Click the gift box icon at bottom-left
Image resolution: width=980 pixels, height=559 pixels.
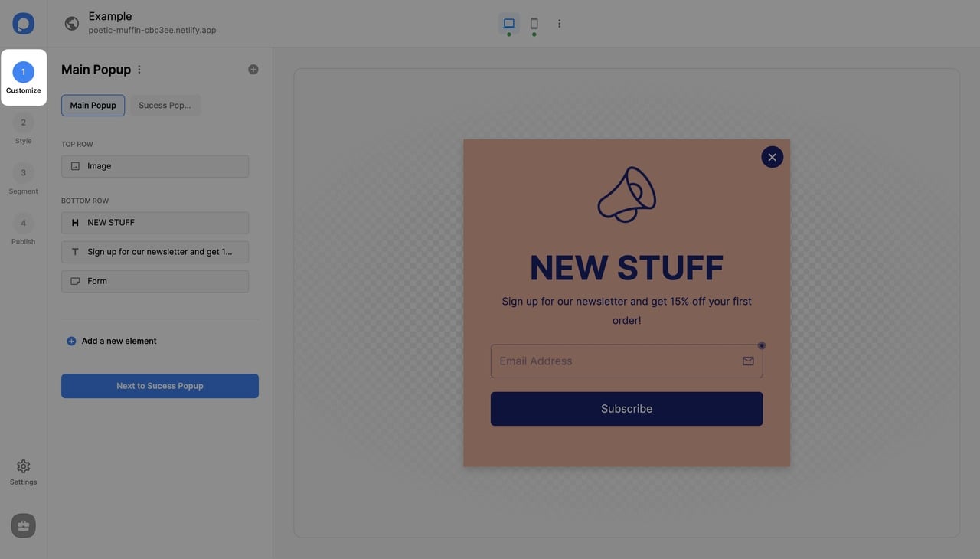pyautogui.click(x=23, y=525)
